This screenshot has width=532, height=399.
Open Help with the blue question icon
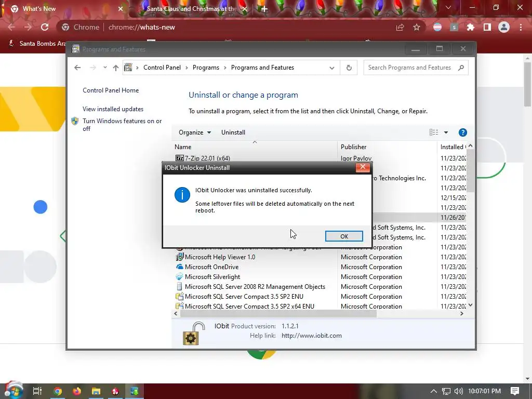462,132
